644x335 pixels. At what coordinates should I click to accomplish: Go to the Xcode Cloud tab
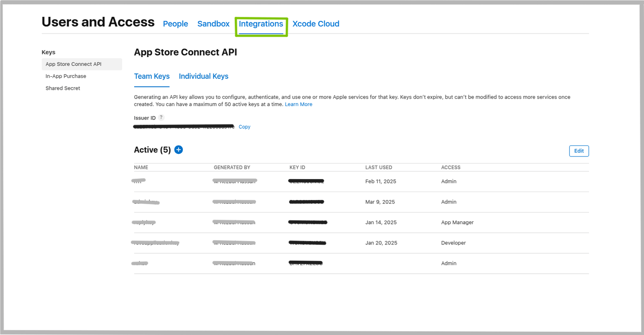pos(316,24)
